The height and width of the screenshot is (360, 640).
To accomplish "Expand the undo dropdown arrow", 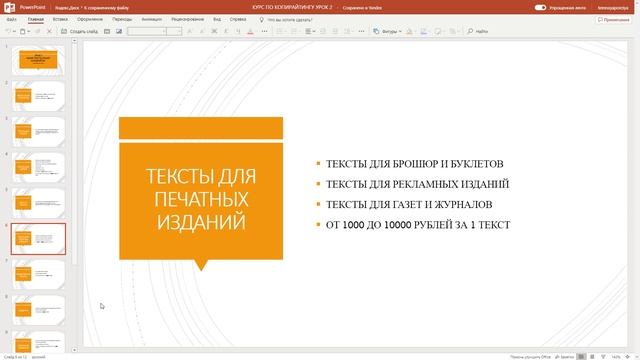I will pos(14,31).
